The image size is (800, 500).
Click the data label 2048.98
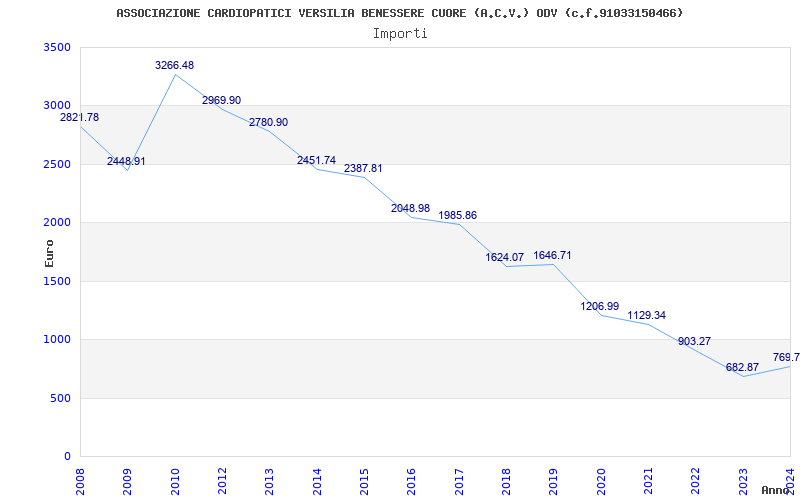[x=411, y=208]
